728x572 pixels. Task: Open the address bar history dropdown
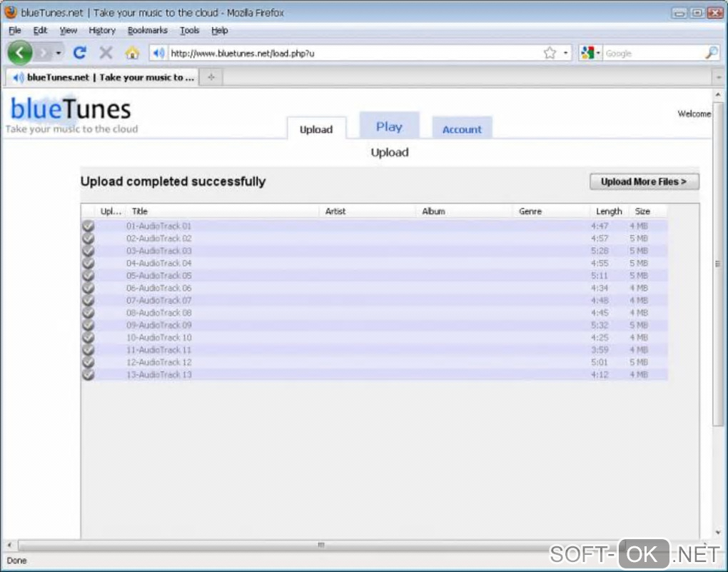[565, 53]
